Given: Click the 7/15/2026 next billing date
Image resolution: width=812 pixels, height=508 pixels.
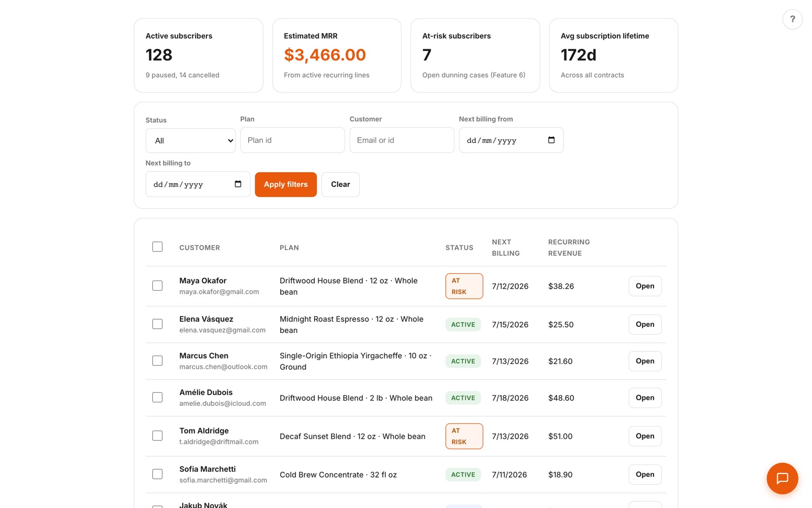Looking at the screenshot, I should pyautogui.click(x=510, y=325).
